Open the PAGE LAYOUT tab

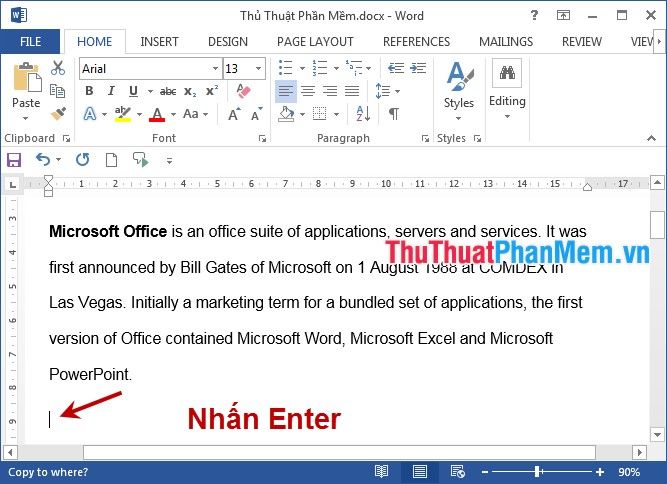pos(315,42)
